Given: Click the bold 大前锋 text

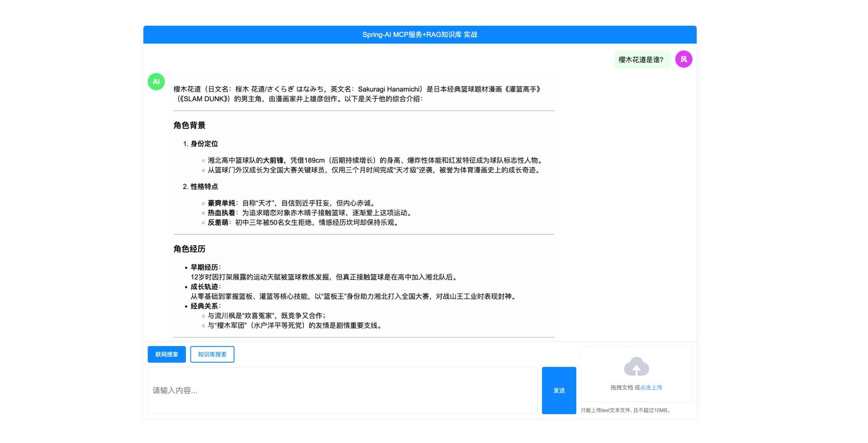Looking at the screenshot, I should [x=273, y=160].
